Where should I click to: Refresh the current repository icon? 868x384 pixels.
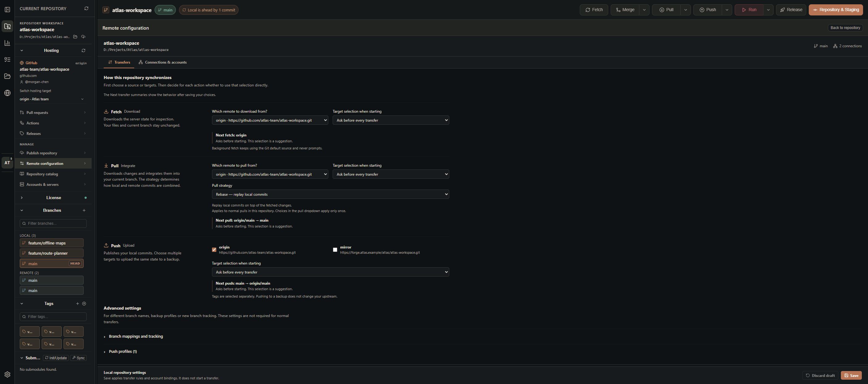click(x=86, y=8)
